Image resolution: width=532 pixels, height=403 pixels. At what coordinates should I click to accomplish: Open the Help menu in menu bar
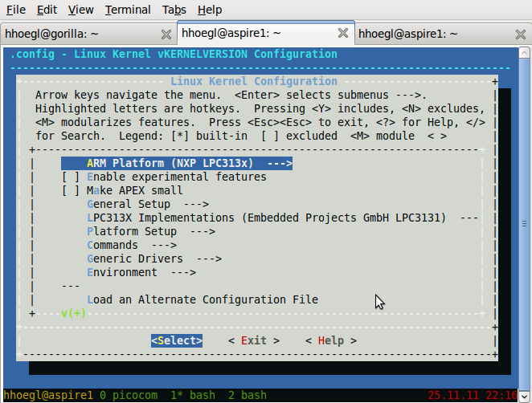point(210,10)
